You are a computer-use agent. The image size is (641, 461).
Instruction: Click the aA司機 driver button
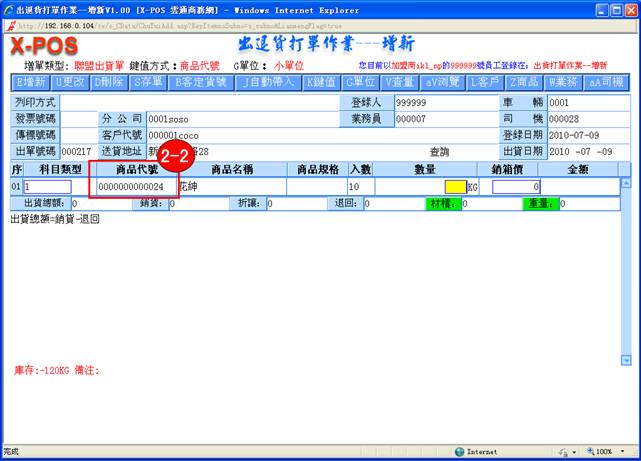pos(606,82)
